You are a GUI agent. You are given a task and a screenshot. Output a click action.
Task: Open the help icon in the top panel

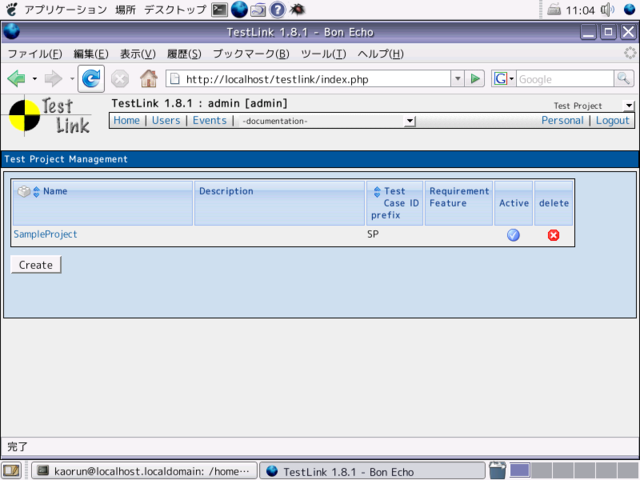278,9
